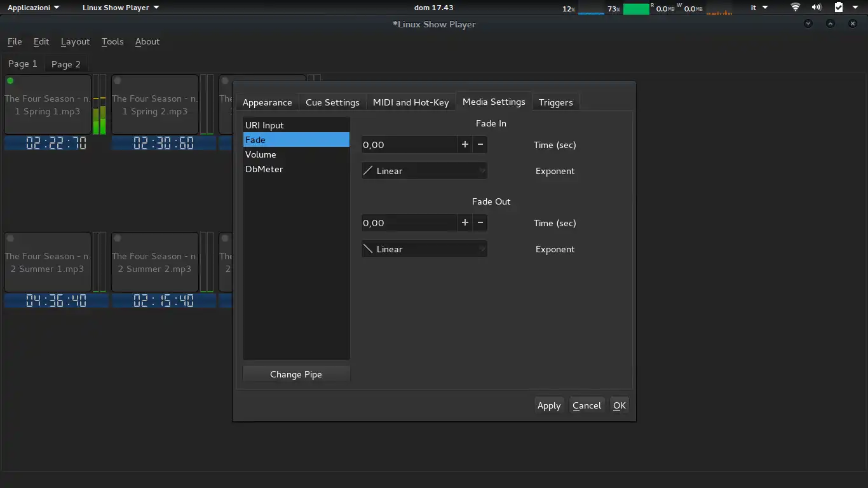Click the green memory usage monitor

click(x=636, y=8)
